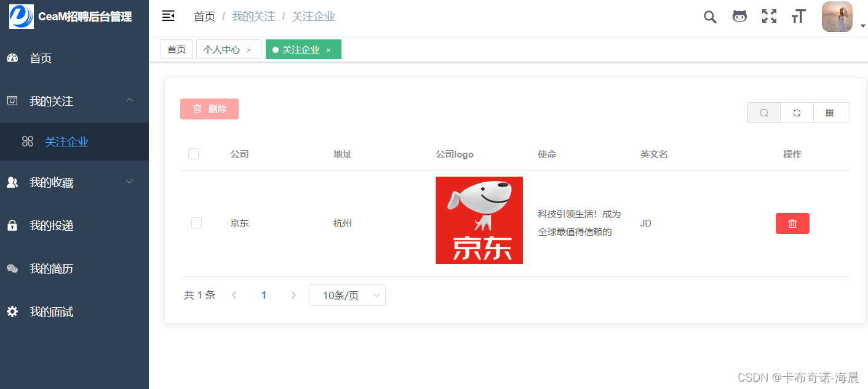868x389 pixels.
Task: Click the lock icon beside 我的投递
Action: pyautogui.click(x=12, y=225)
